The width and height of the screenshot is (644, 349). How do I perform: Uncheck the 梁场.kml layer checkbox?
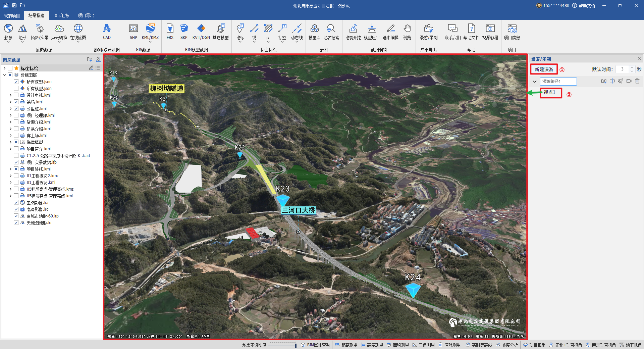(x=16, y=102)
